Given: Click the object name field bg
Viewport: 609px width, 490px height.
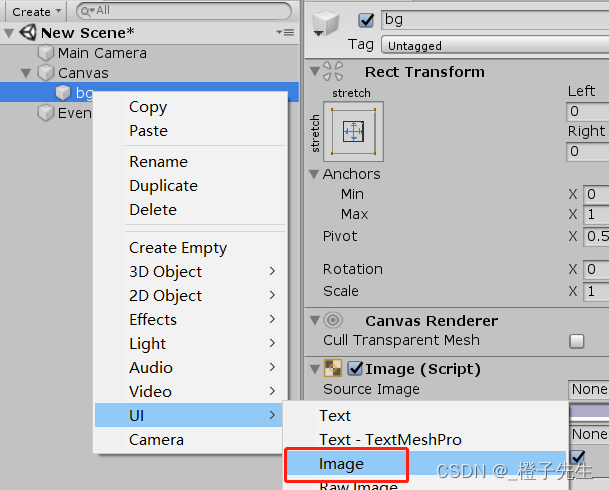Looking at the screenshot, I should pyautogui.click(x=495, y=19).
